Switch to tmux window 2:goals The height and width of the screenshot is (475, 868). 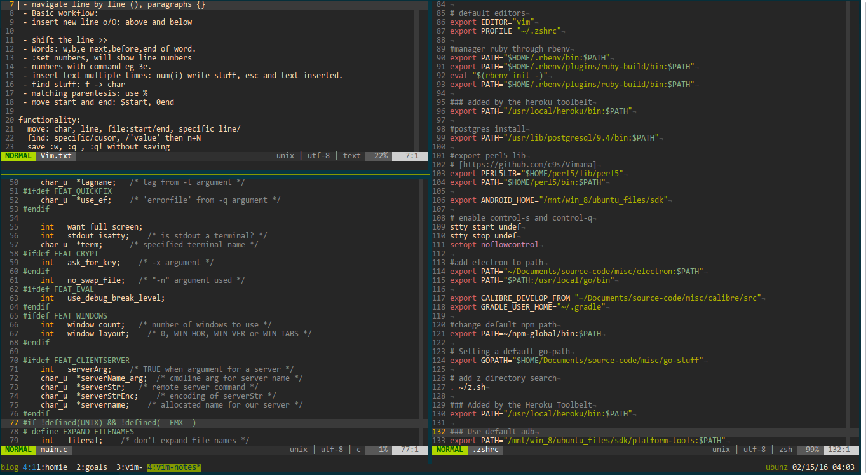point(92,467)
